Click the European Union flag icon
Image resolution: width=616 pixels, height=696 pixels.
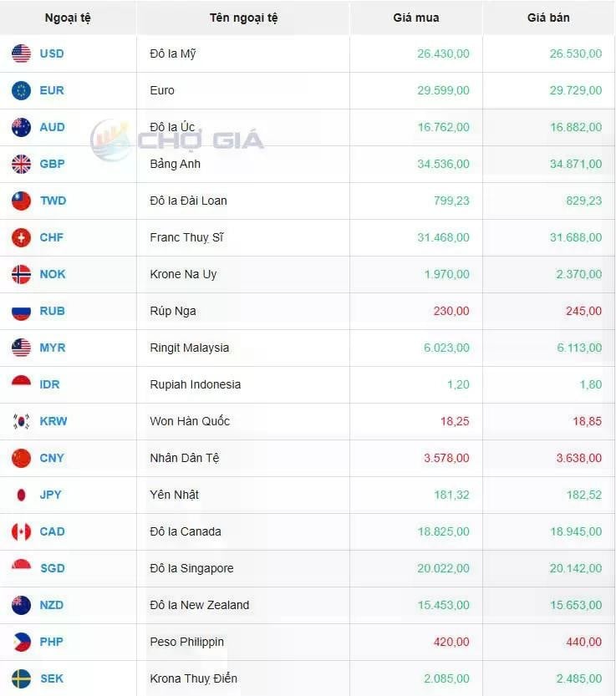coord(22,90)
